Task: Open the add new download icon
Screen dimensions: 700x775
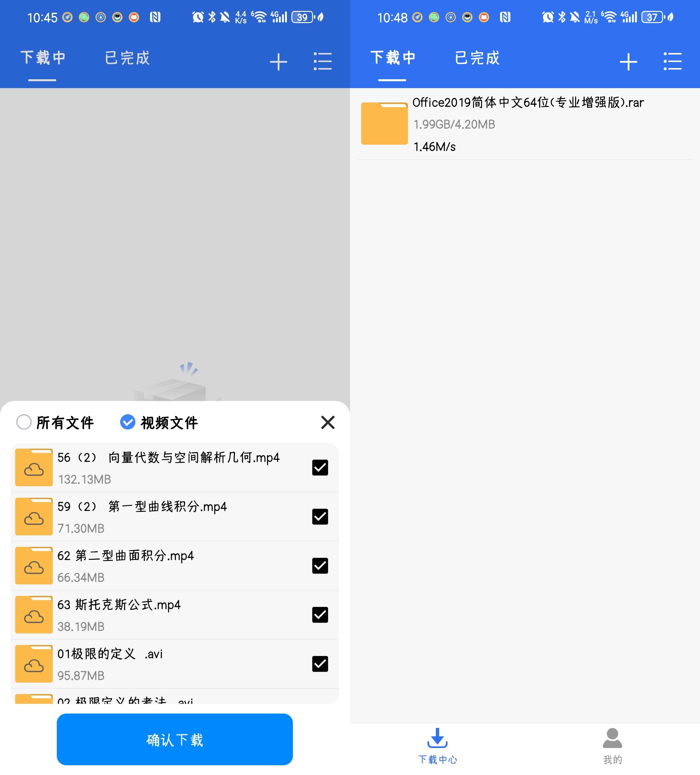Action: coord(279,61)
